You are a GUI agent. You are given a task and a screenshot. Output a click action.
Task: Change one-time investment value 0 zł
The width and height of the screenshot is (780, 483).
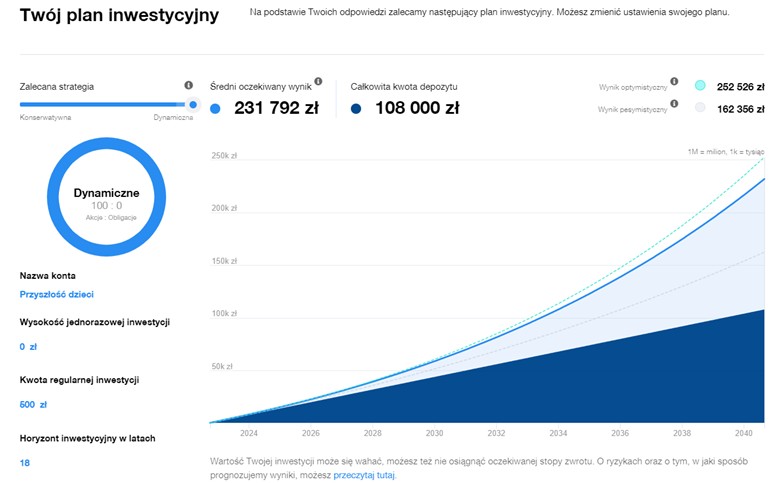tap(28, 347)
